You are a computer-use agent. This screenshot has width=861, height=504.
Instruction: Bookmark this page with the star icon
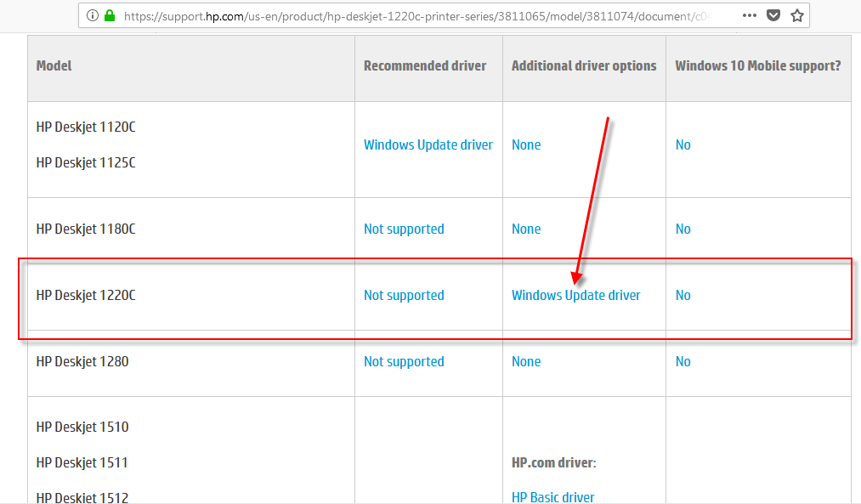click(x=797, y=15)
